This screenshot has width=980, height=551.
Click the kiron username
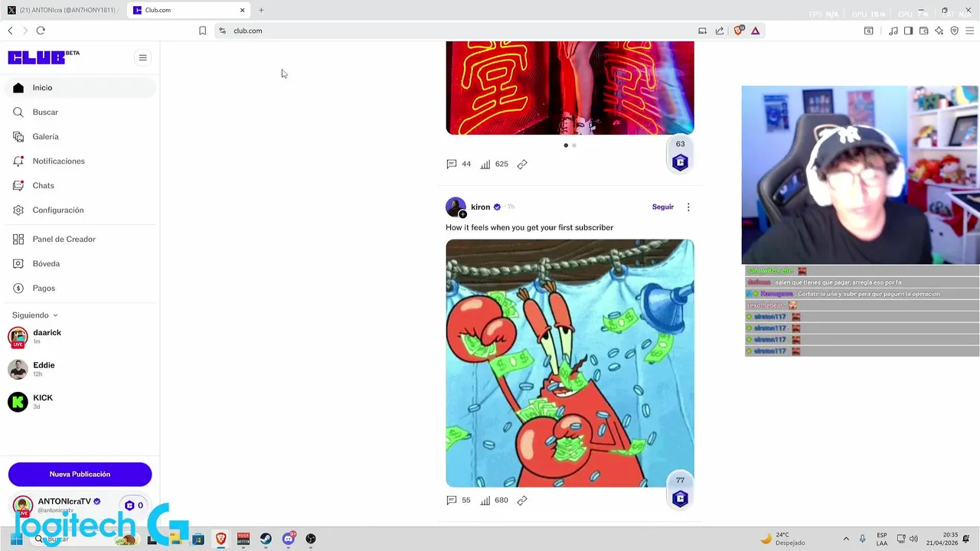(x=480, y=207)
